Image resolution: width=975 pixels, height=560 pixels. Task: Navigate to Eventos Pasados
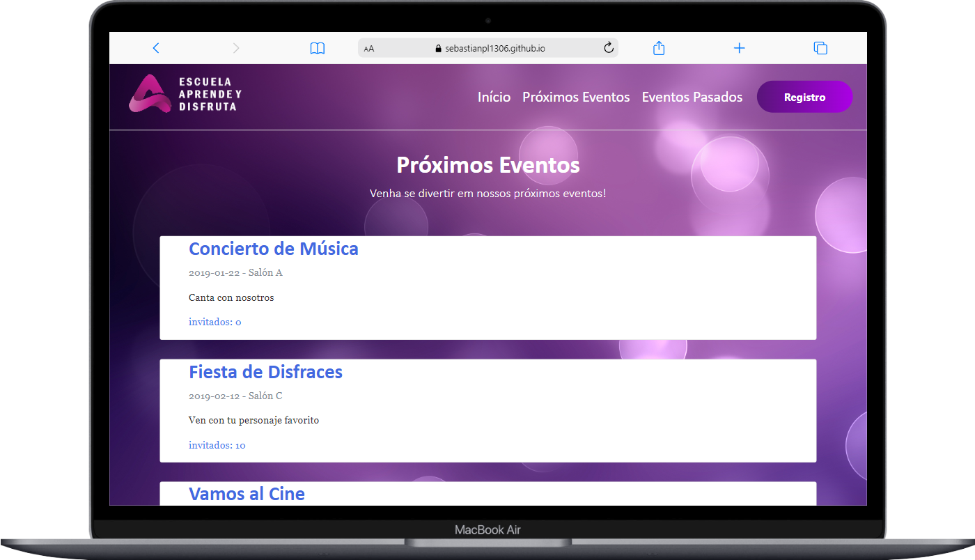[692, 98]
